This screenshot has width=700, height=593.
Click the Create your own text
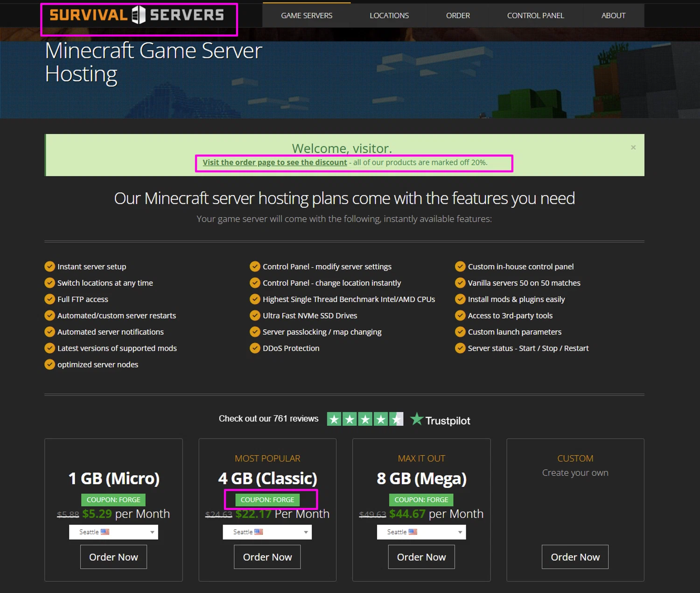pyautogui.click(x=575, y=473)
